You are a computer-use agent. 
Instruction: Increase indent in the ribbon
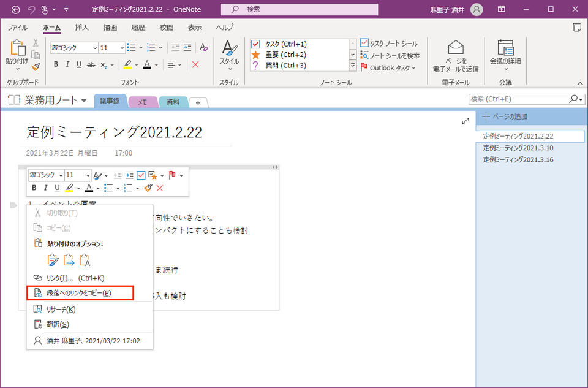(187, 47)
